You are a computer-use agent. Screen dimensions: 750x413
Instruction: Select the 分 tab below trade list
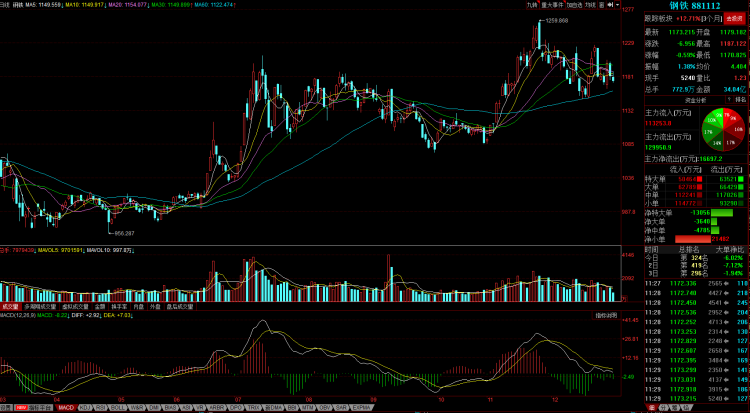pyautogui.click(x=662, y=408)
